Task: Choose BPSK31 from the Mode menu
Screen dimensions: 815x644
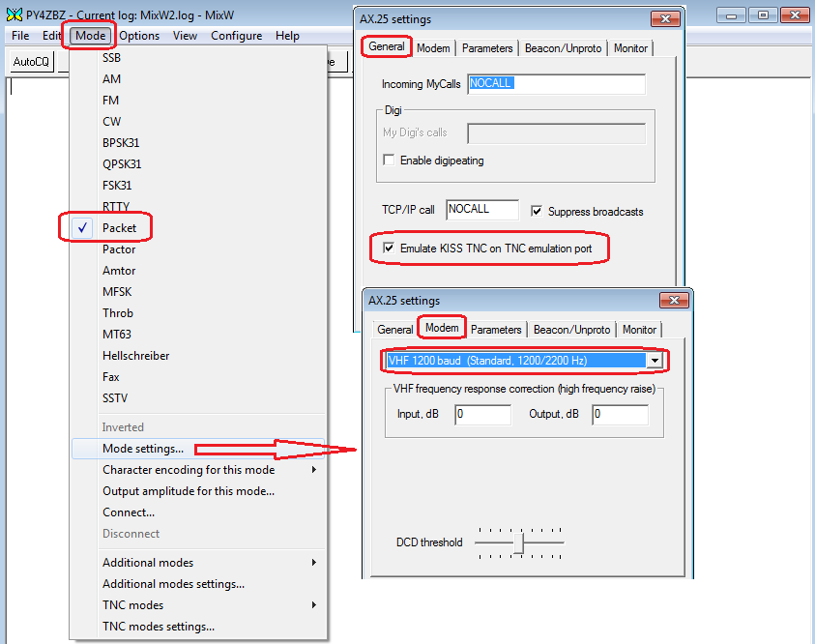Action: [198, 143]
